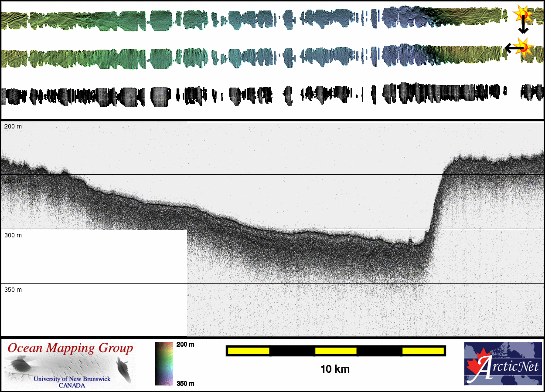This screenshot has height=392, width=545.
Task: Click University of New Brunswick text
Action: [x=72, y=379]
